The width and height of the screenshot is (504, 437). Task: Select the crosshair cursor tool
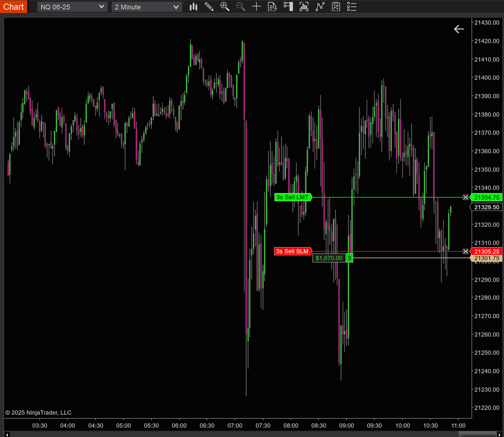pyautogui.click(x=256, y=7)
